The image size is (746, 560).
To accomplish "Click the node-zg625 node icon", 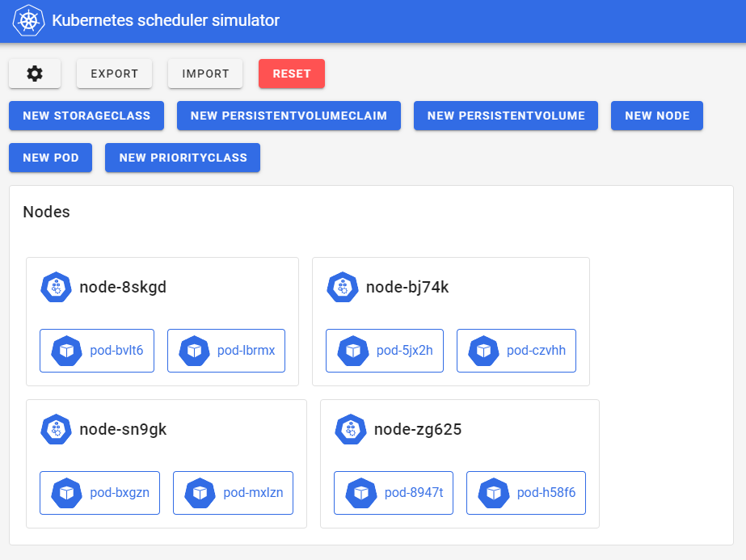I will pos(351,429).
